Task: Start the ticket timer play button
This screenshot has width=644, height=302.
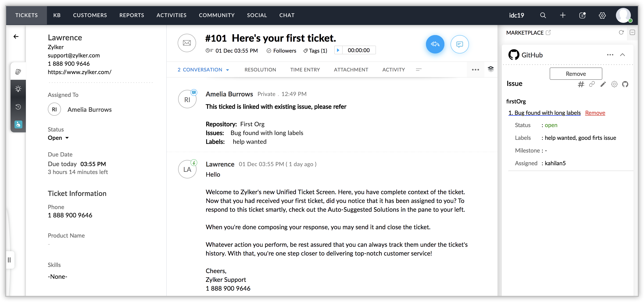Action: pyautogui.click(x=338, y=50)
